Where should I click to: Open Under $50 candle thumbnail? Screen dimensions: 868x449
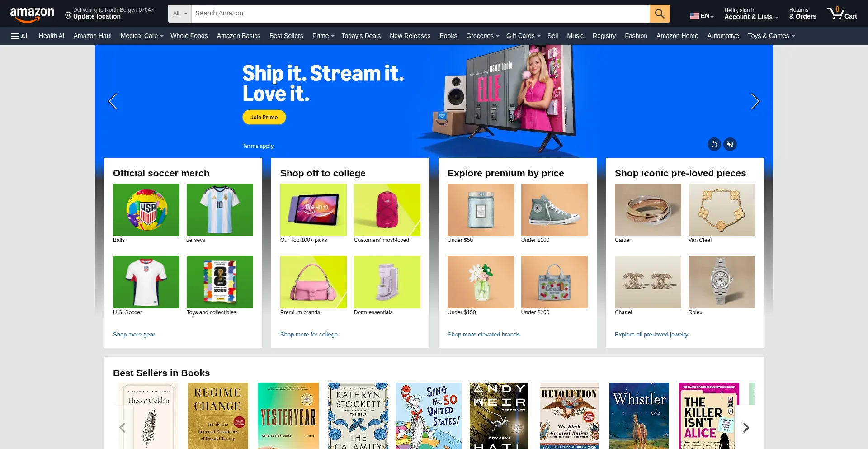pyautogui.click(x=481, y=210)
